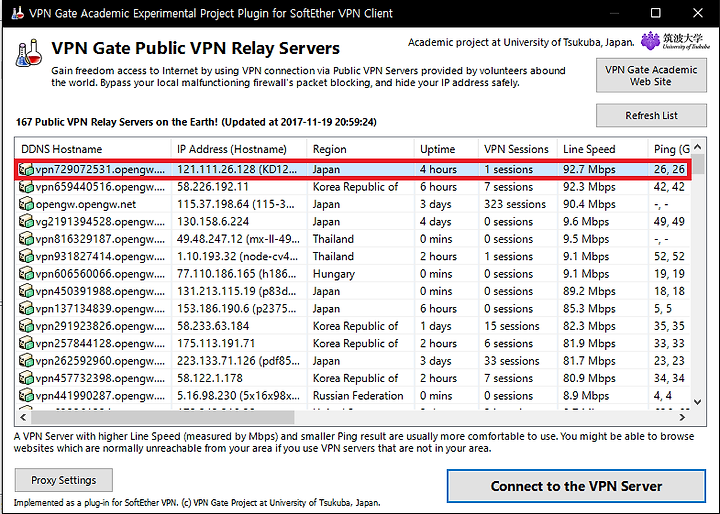Click the 92.7 Mbps line speed cell
This screenshot has width=720, height=514.
[589, 169]
